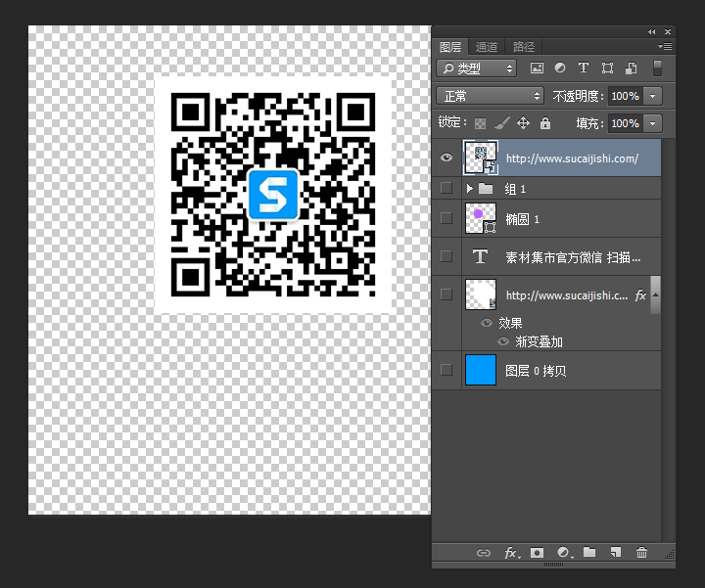Click the blue S logo on the canvas
705x588 pixels.
[273, 195]
